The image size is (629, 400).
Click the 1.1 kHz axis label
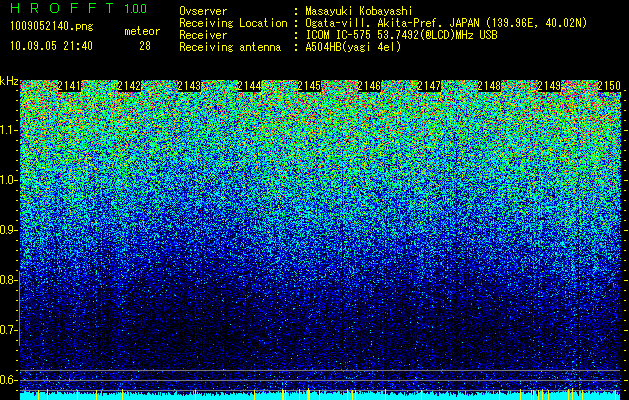[9, 130]
